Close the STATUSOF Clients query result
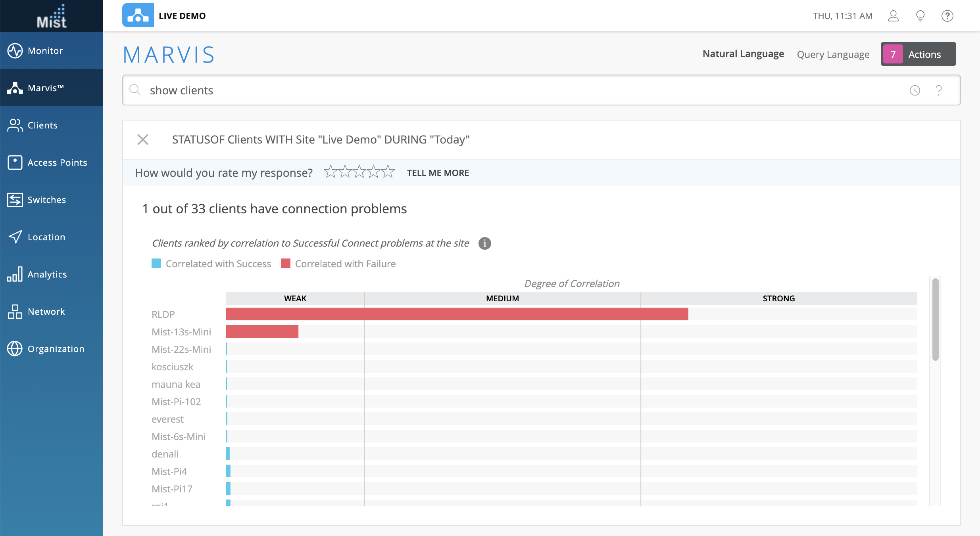The image size is (980, 536). [143, 140]
